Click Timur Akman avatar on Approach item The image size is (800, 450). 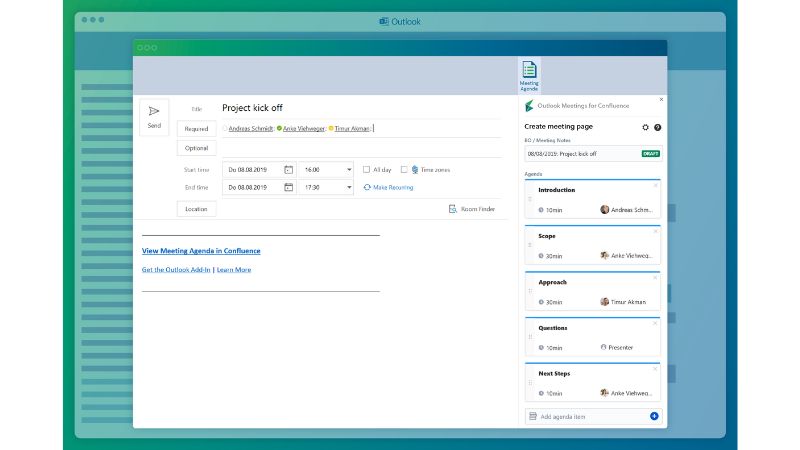click(605, 302)
